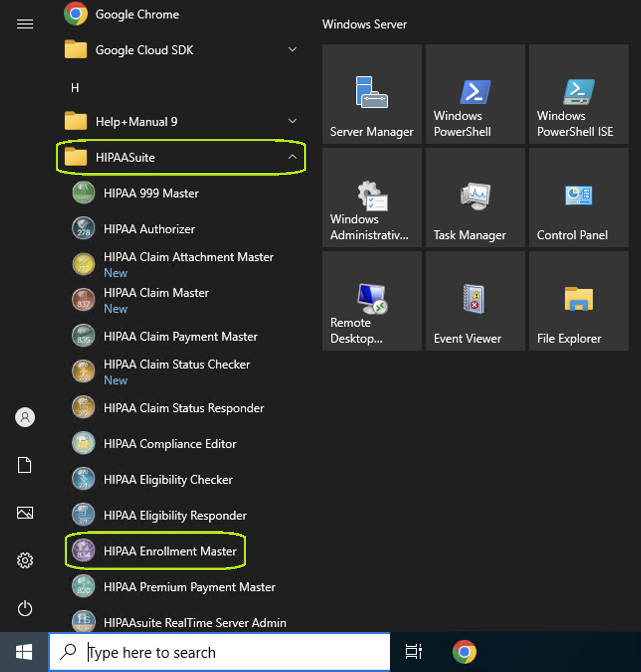Open Documents from the Start sidebar
Image resolution: width=641 pixels, height=672 pixels.
(x=25, y=465)
